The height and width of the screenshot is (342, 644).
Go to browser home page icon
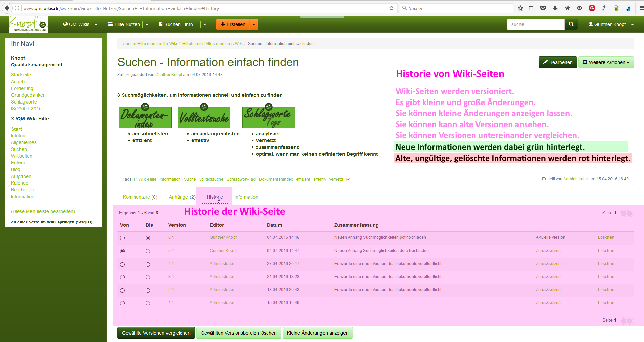(567, 8)
